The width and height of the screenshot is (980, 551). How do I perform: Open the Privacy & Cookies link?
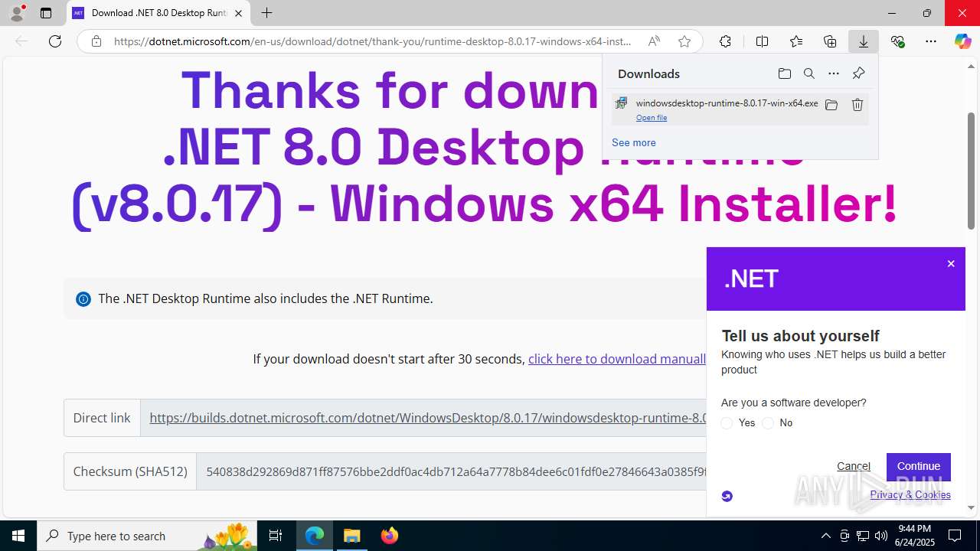click(910, 494)
